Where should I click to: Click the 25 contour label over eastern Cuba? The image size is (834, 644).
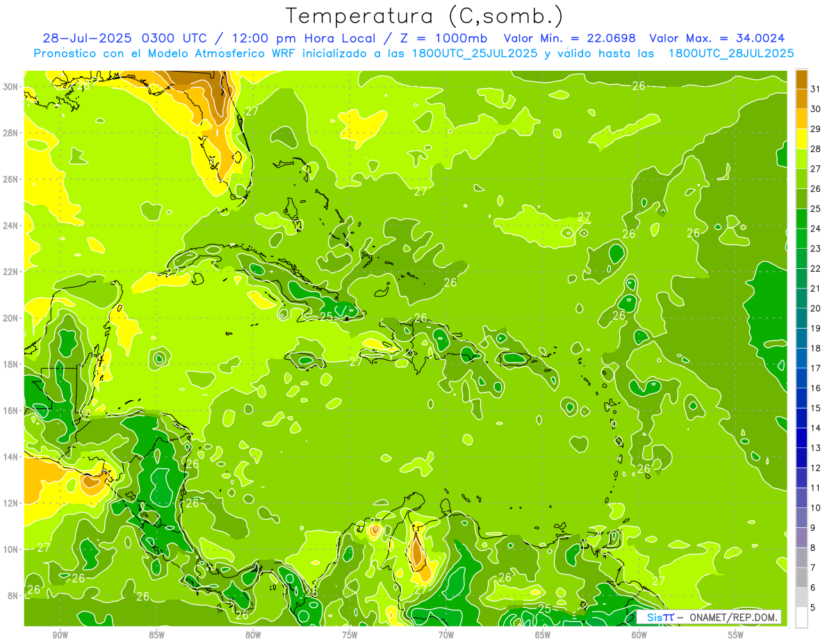pos(327,316)
